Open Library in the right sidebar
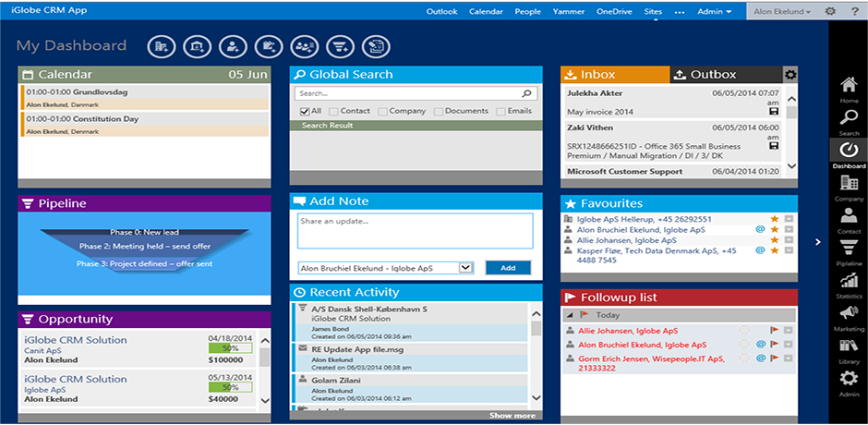Viewport: 868px width, 425px height. (849, 351)
